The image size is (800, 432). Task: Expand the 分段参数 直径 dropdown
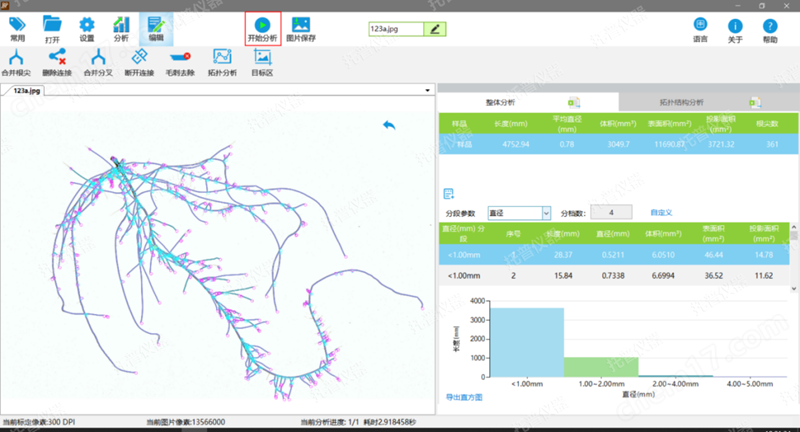[x=546, y=212]
